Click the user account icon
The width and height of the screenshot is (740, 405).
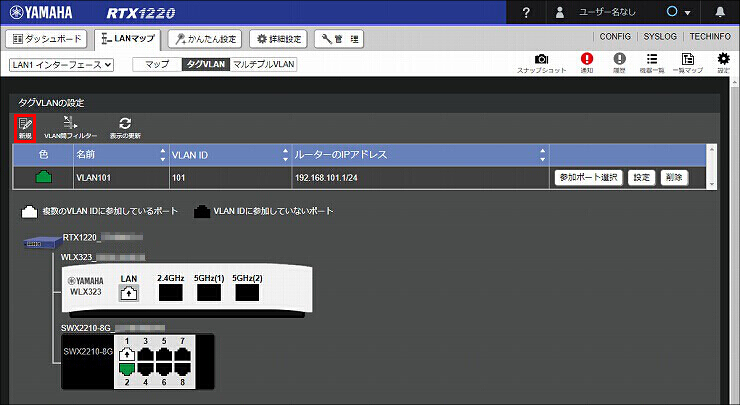(560, 12)
